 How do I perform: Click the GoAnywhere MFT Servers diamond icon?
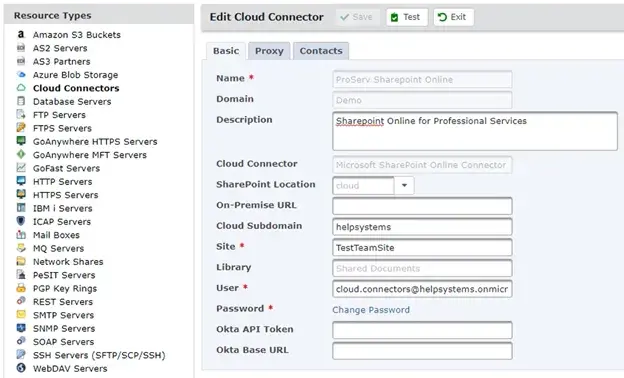[21, 154]
